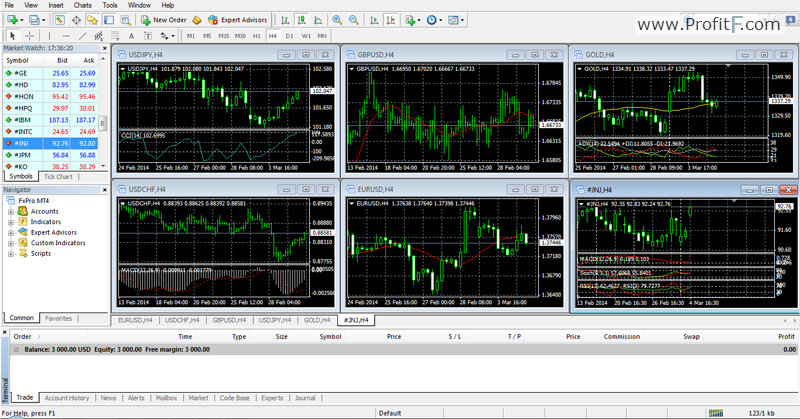Viewport: 800px width, 419px height.
Task: Open the Data Window toolbar icon
Action: click(x=76, y=20)
